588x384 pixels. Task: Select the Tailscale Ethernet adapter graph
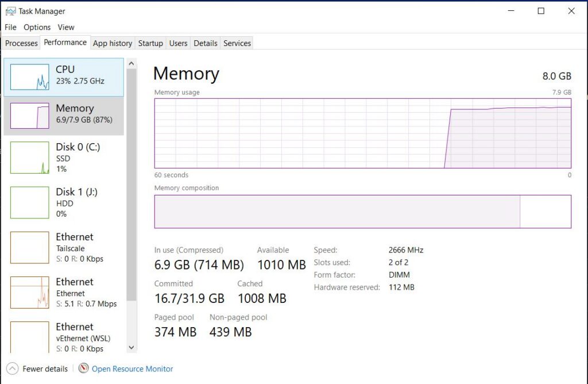[x=30, y=247]
